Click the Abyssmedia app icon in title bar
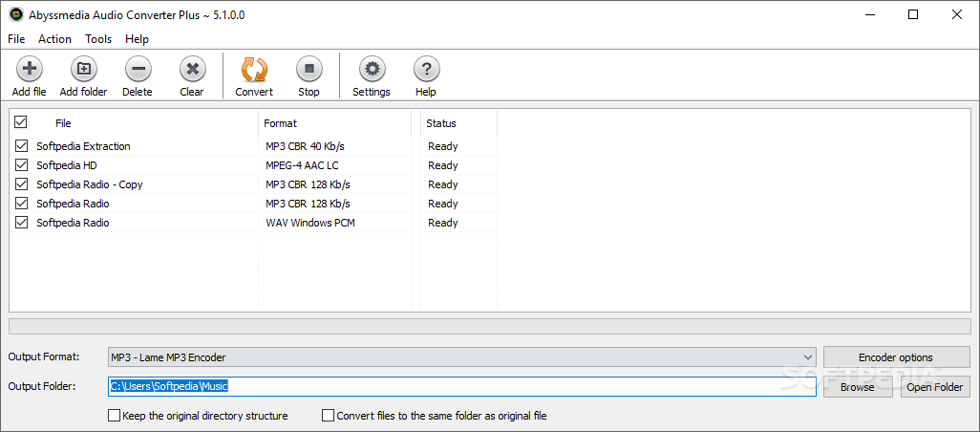Image resolution: width=980 pixels, height=432 pixels. [16, 15]
